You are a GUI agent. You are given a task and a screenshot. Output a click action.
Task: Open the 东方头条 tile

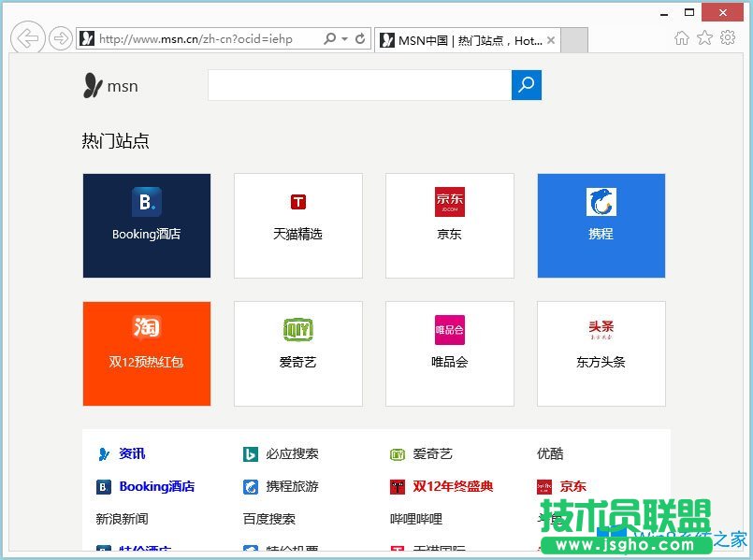601,353
